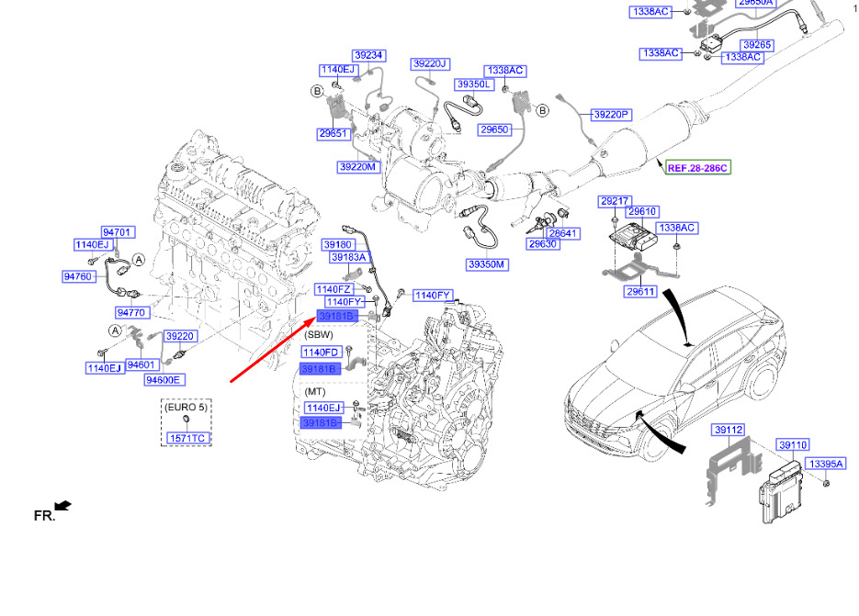The width and height of the screenshot is (859, 616).
Task: Select part label 39112 bracket
Action: [729, 430]
